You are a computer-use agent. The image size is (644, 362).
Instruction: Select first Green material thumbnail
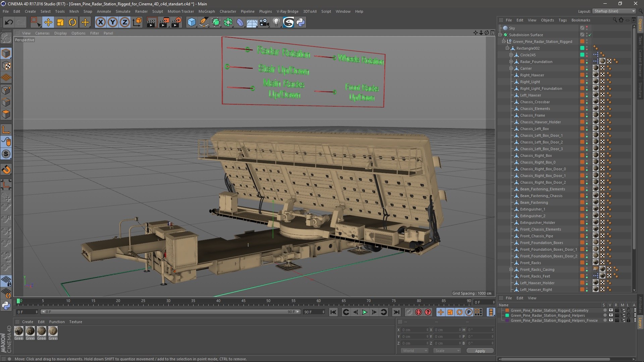click(x=19, y=331)
